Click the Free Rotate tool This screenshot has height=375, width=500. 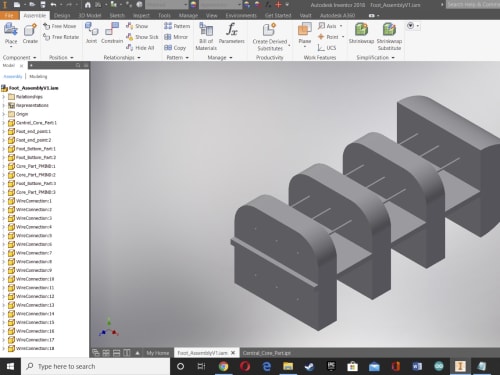pos(61,37)
